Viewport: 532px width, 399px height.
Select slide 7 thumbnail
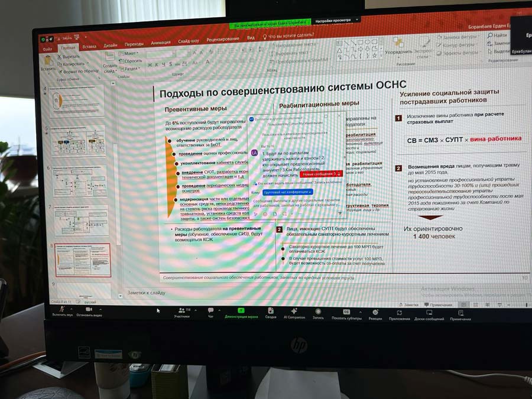click(81, 220)
